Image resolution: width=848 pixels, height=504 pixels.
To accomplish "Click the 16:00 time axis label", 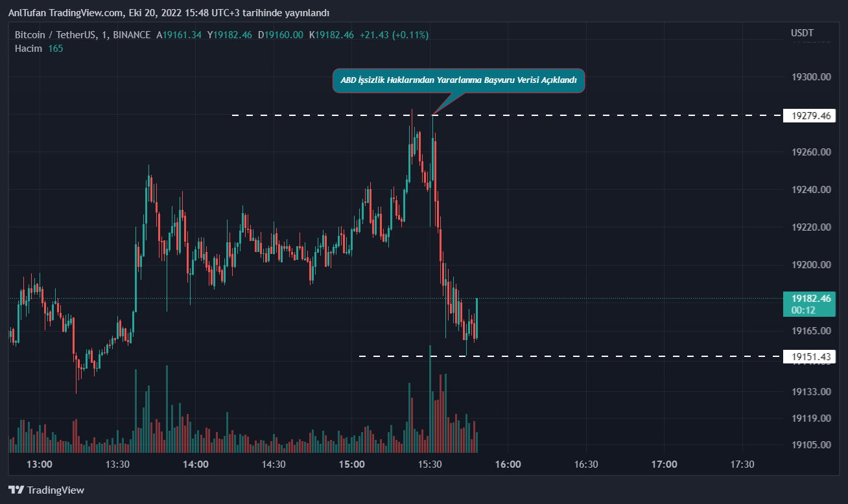I will click(508, 464).
